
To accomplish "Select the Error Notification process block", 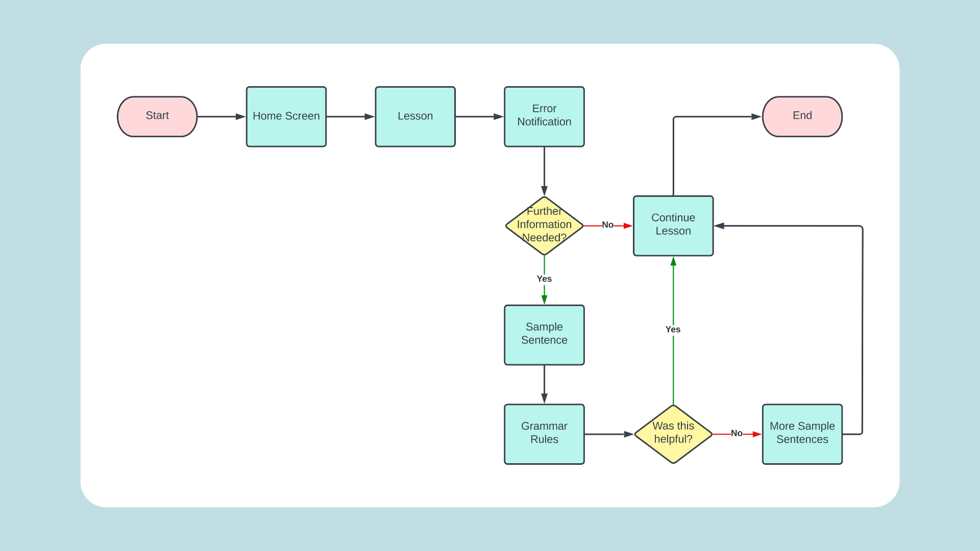I will 544,115.
